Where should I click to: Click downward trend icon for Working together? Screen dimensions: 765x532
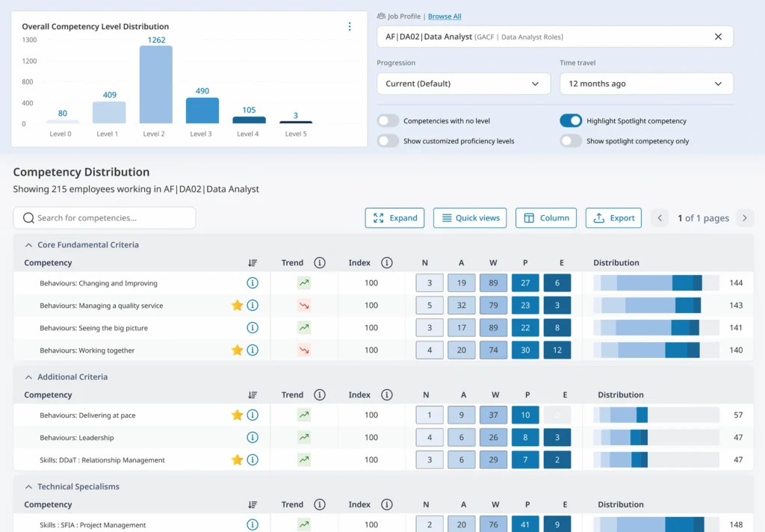click(x=304, y=350)
